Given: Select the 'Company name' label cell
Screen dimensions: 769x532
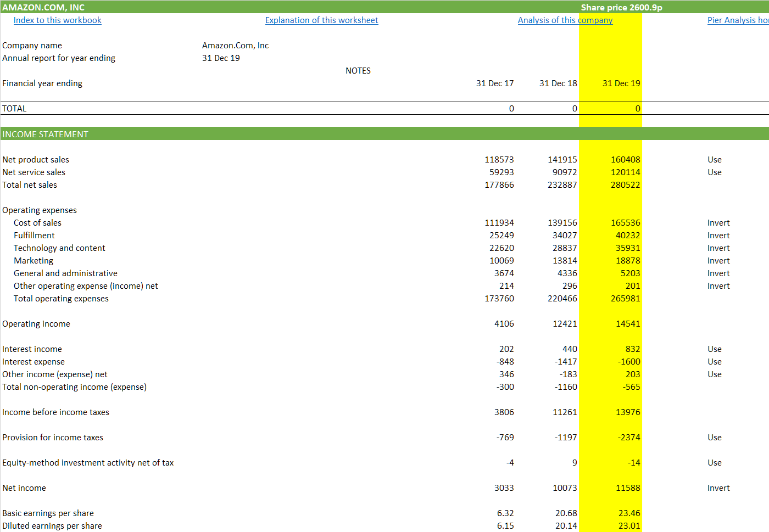Looking at the screenshot, I should click(32, 46).
